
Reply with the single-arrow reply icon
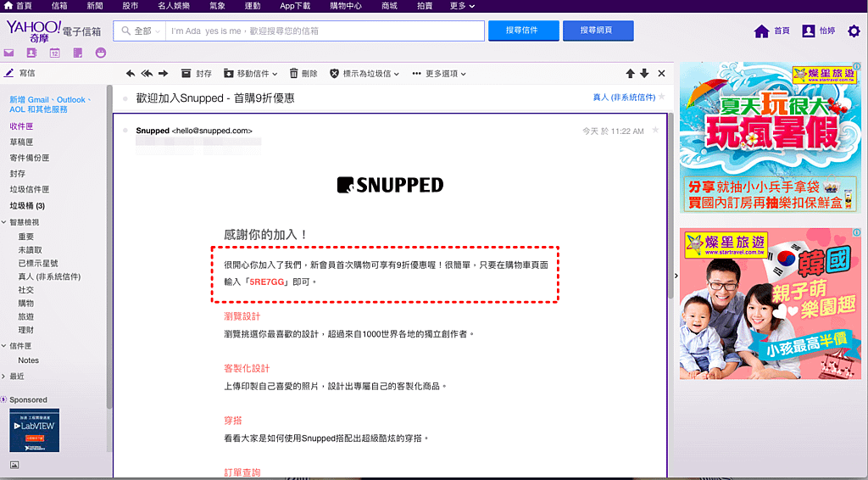pyautogui.click(x=130, y=74)
